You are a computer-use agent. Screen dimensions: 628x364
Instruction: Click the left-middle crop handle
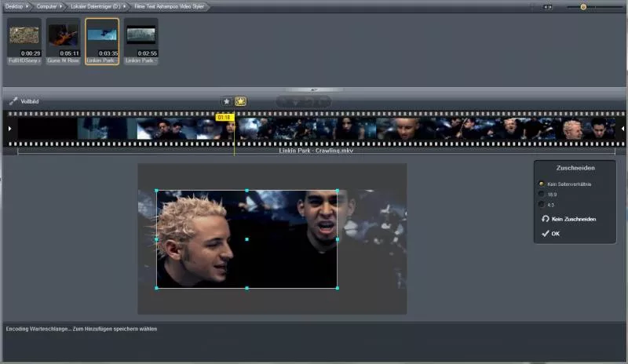point(156,239)
